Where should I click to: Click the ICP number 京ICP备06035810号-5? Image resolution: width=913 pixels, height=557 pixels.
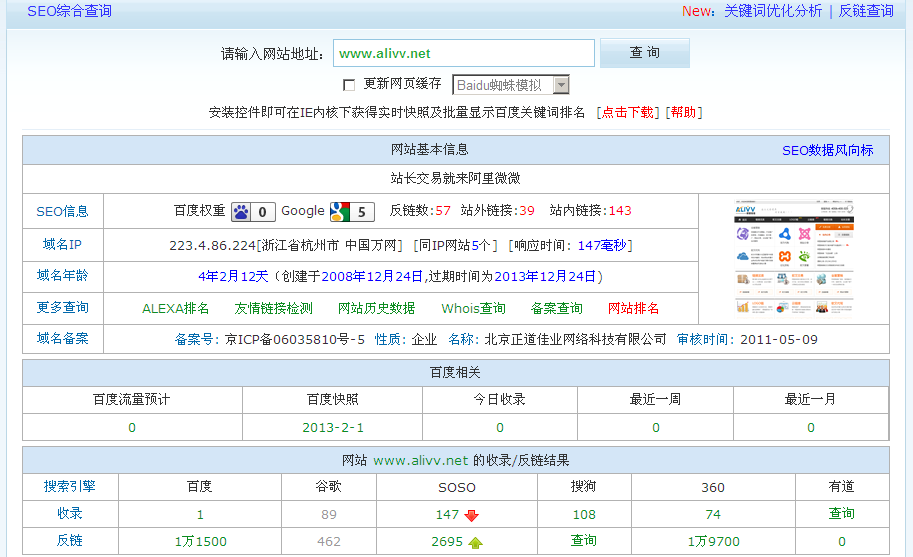(x=295, y=339)
